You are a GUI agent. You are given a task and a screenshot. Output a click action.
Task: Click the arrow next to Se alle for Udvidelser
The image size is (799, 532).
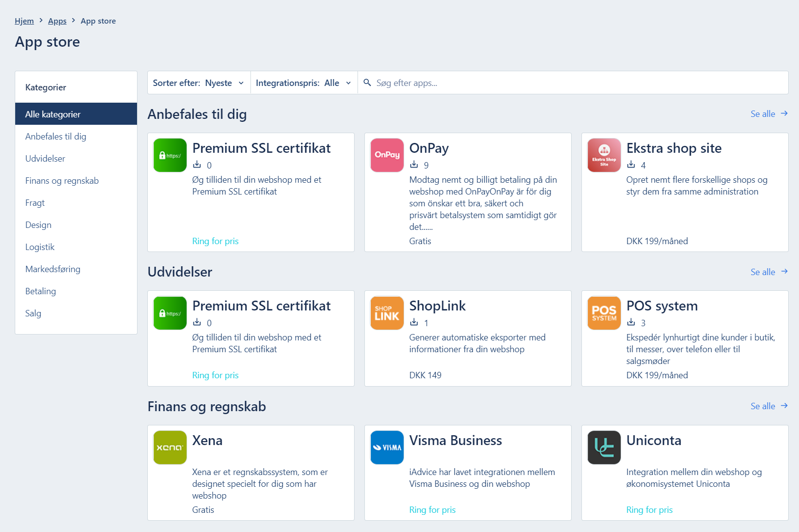(x=784, y=271)
